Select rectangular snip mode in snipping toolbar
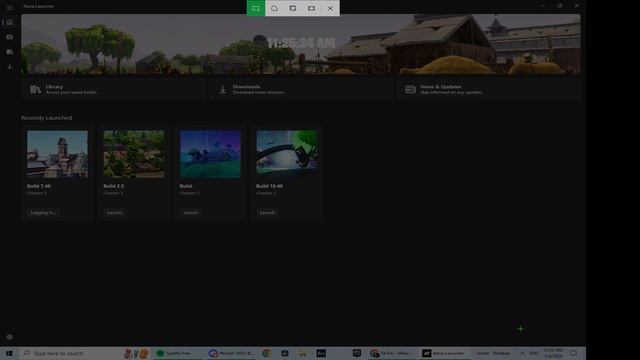The width and height of the screenshot is (640, 360). 256,8
